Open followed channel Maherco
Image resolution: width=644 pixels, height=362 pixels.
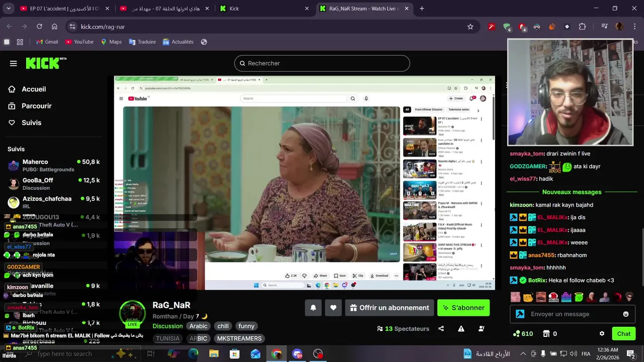pos(54,165)
